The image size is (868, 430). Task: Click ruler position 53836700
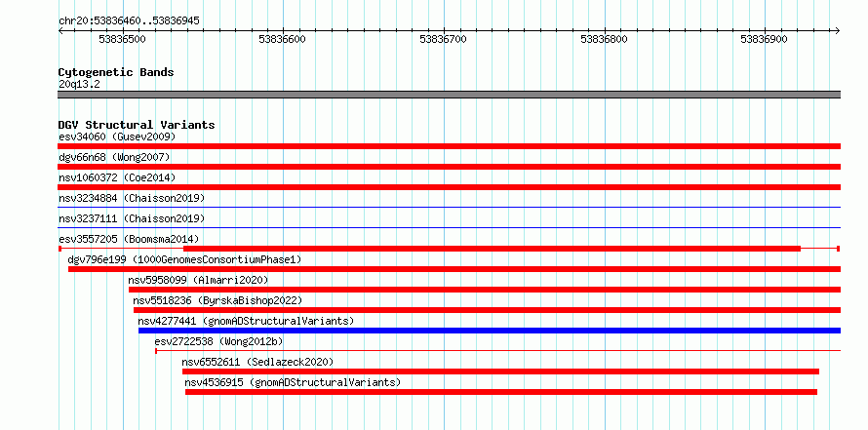click(x=444, y=39)
